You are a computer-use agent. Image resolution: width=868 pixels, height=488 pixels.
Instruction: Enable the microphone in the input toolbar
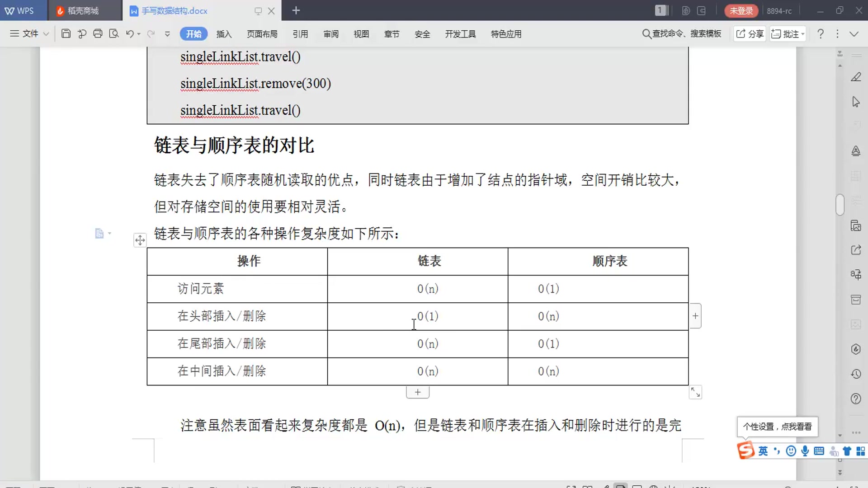click(804, 451)
